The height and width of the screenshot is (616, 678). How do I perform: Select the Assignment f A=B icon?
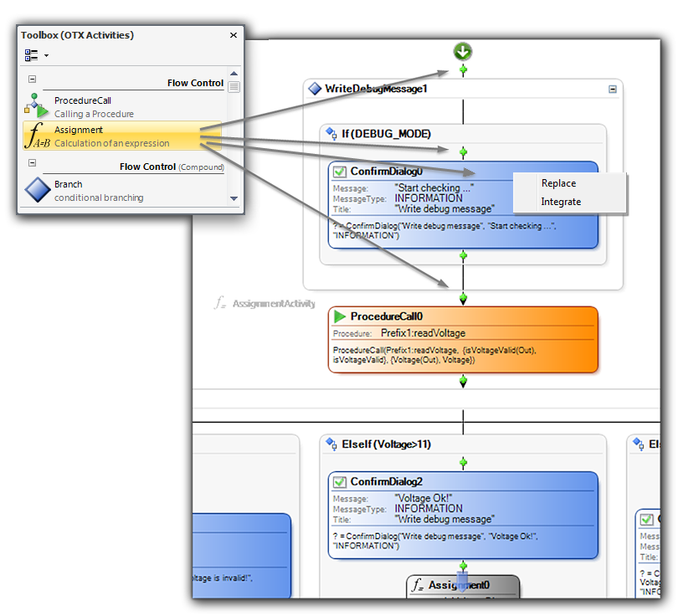point(38,136)
